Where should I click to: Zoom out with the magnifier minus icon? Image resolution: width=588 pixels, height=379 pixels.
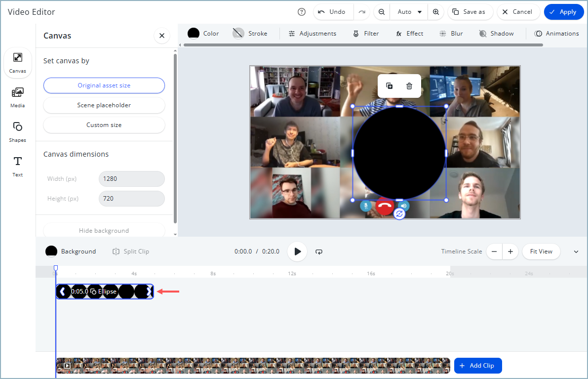pos(382,12)
